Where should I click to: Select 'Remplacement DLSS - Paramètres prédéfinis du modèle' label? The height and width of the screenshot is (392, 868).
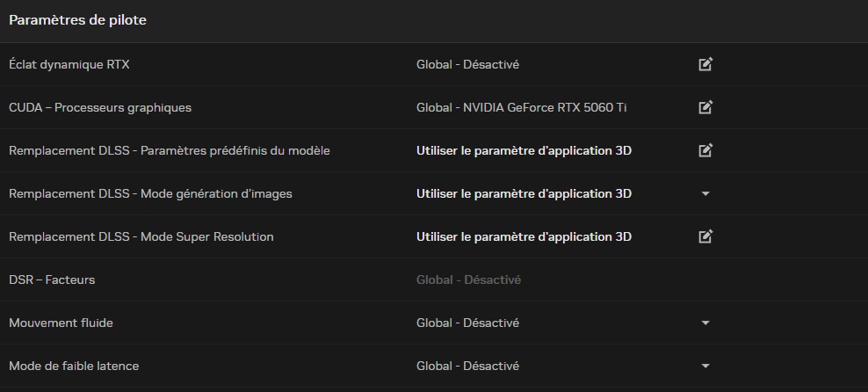coord(170,150)
